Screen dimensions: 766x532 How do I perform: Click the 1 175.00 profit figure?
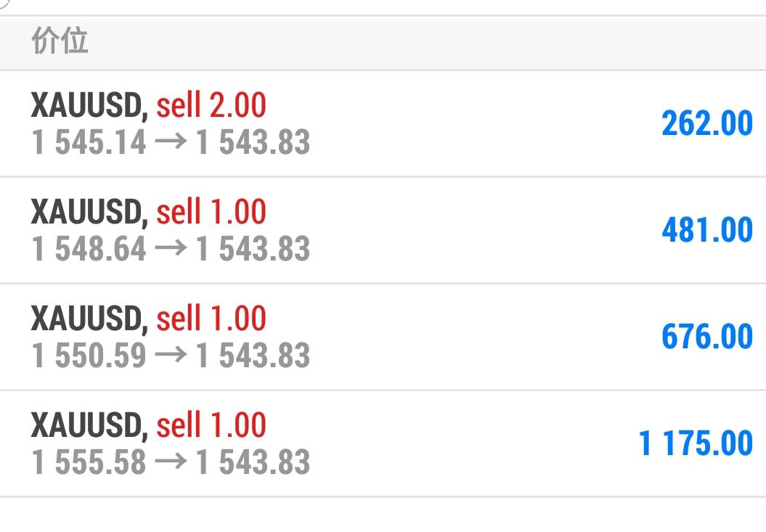tap(695, 443)
